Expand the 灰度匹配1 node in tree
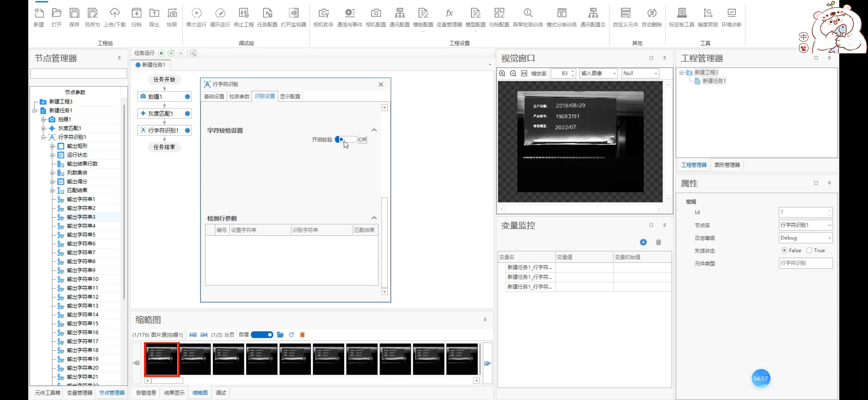Viewport: 868px width, 400px height. tap(44, 129)
